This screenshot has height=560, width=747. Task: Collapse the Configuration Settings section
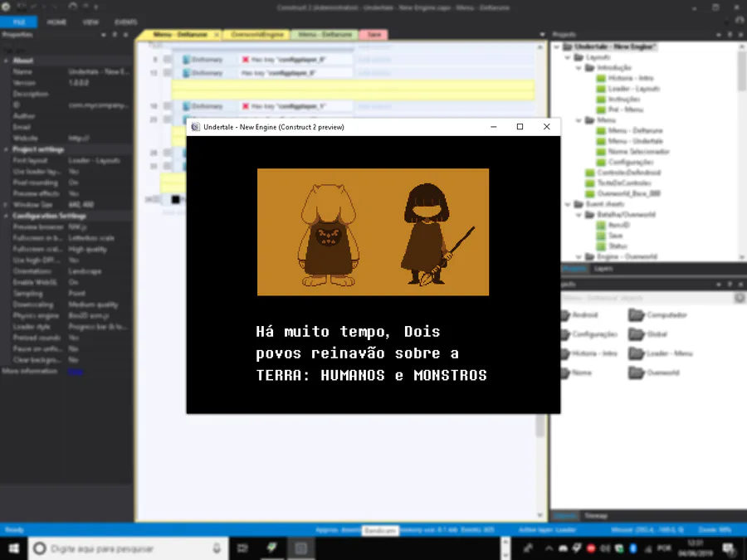[6, 216]
